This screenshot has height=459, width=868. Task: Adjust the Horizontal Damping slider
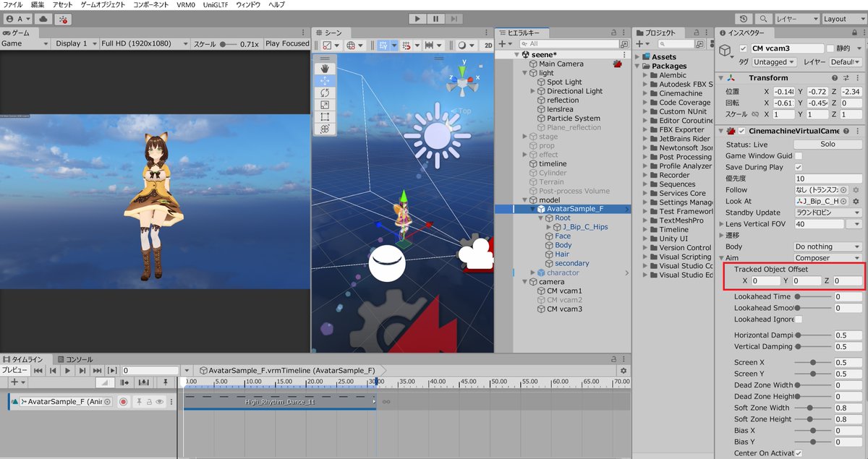[x=813, y=335]
